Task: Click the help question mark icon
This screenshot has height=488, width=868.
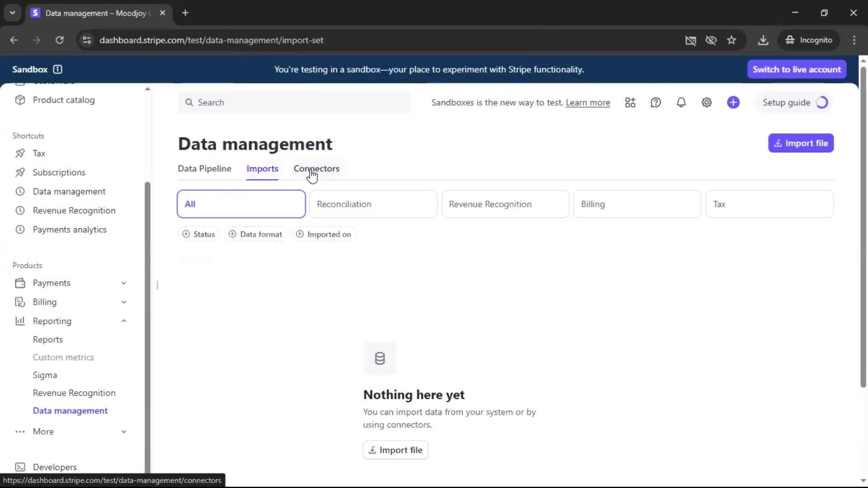Action: (x=656, y=103)
